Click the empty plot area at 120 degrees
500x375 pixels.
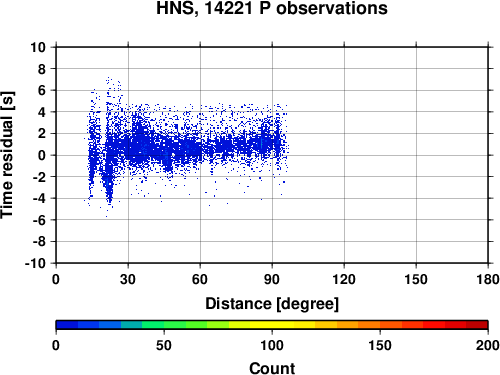(x=344, y=155)
